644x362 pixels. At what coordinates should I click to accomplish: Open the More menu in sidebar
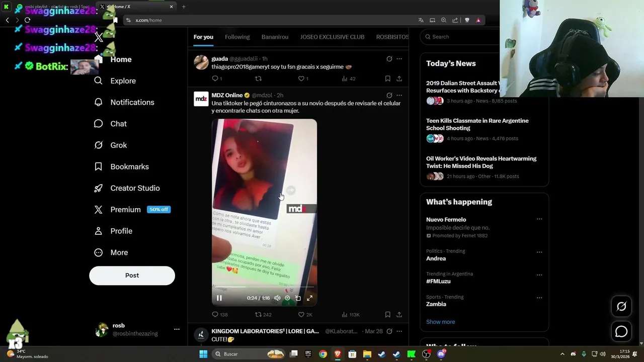[x=111, y=252]
